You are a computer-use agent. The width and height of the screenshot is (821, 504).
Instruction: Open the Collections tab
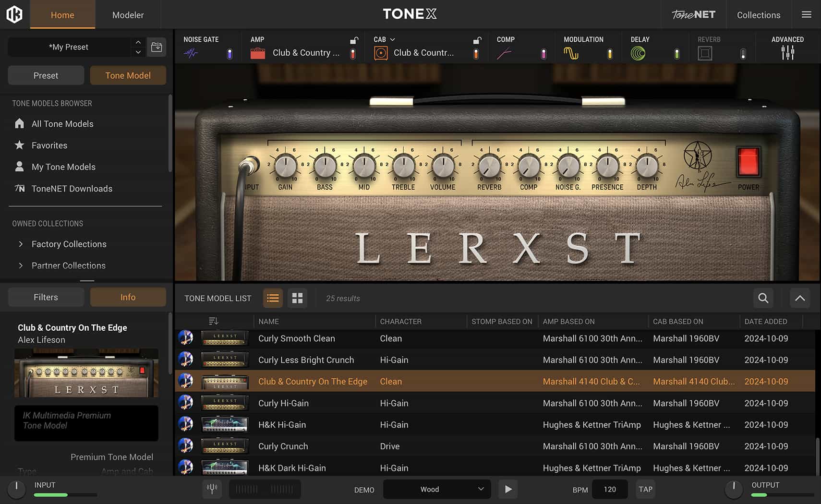759,15
